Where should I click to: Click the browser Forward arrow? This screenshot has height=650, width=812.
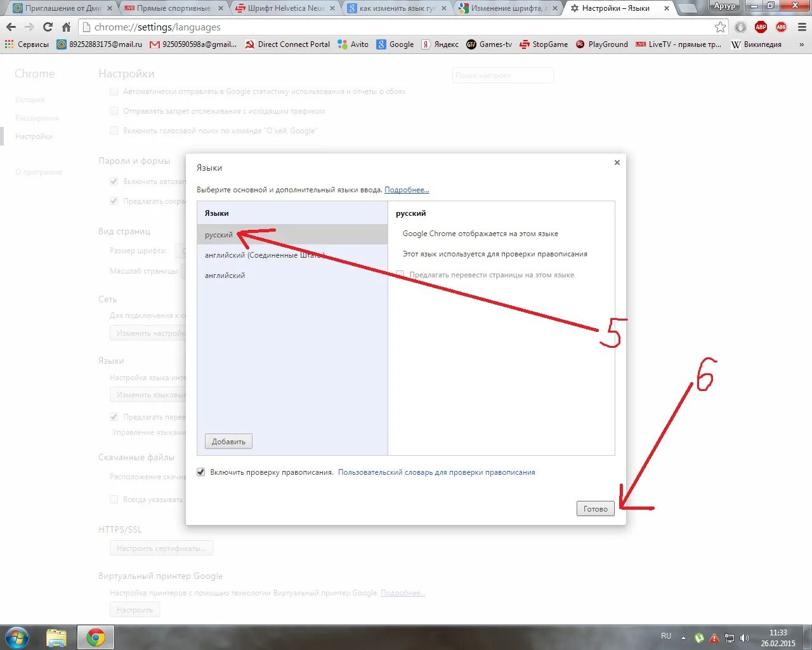pyautogui.click(x=29, y=27)
